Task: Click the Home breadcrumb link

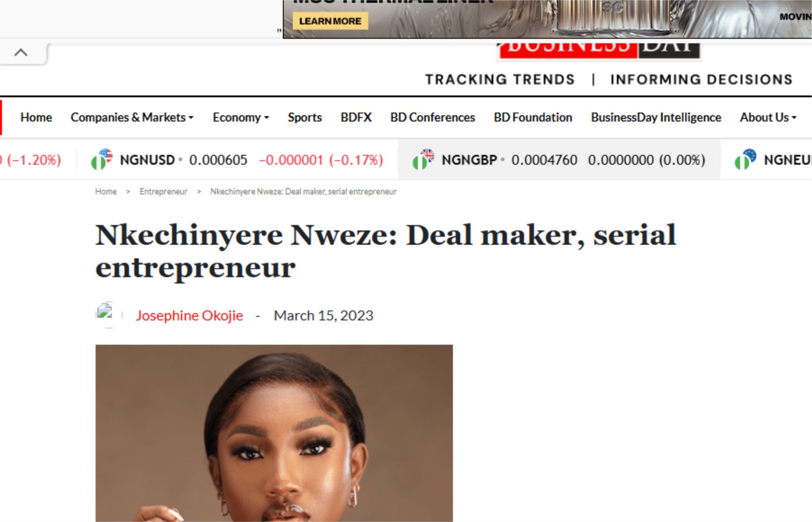Action: click(x=106, y=191)
